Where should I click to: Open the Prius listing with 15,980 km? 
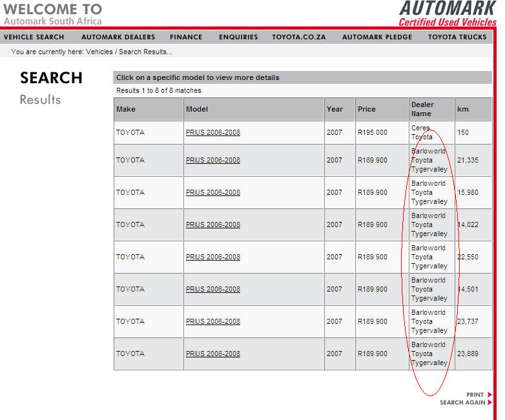click(213, 192)
